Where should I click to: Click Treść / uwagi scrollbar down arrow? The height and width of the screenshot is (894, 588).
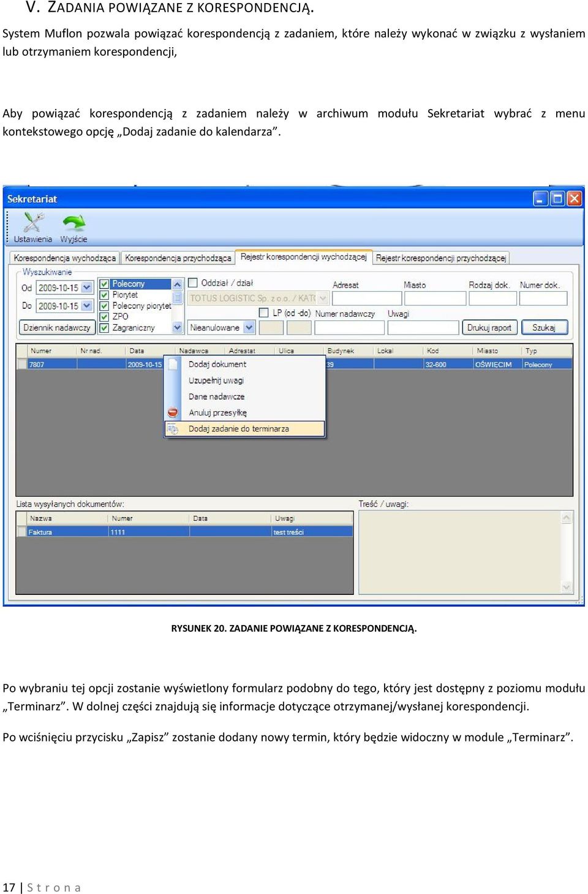coord(567,587)
